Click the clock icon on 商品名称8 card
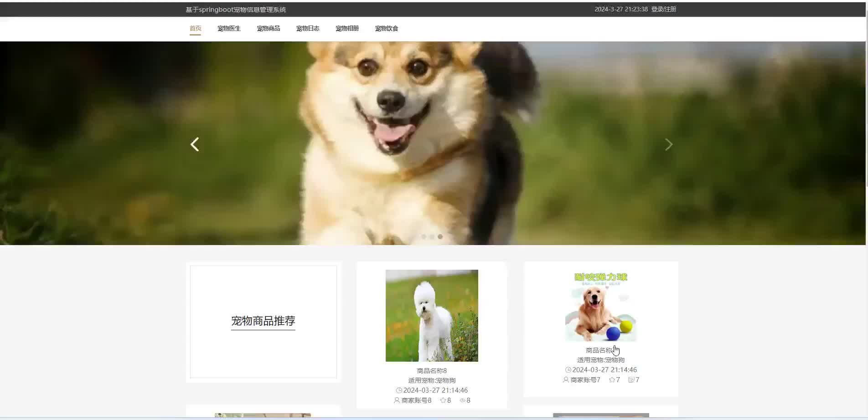The height and width of the screenshot is (420, 868). click(x=399, y=390)
